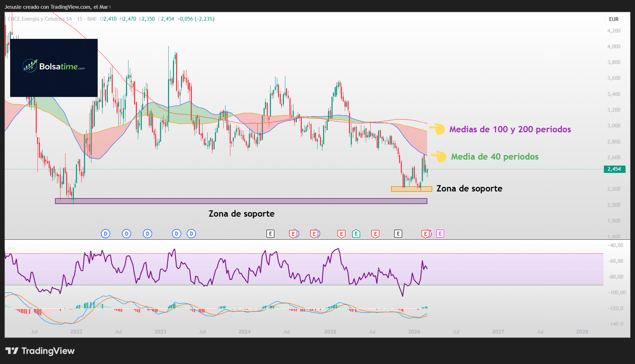The image size is (635, 364).
Task: Select the 2024 label on the time axis
Action: 244,331
